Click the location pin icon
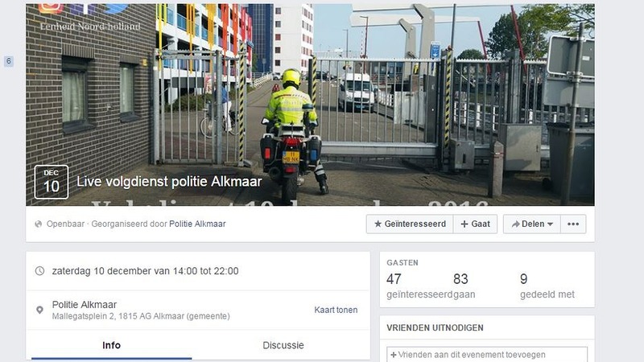 point(39,310)
